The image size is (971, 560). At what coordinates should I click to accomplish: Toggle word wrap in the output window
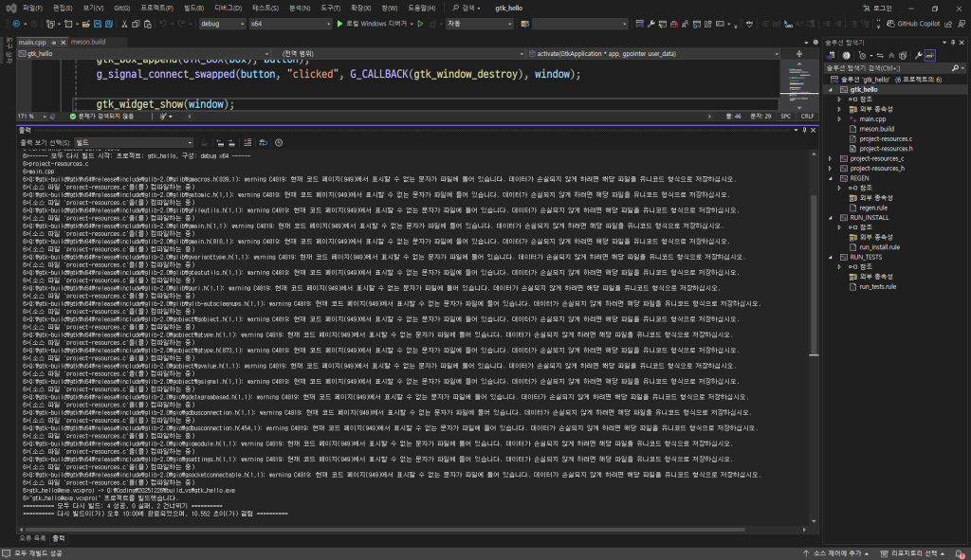tap(263, 142)
